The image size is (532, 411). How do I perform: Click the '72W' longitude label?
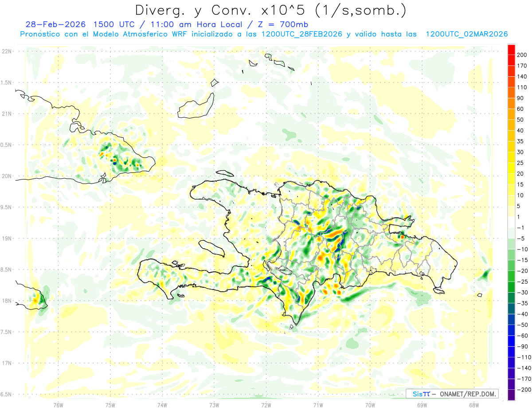pyautogui.click(x=266, y=405)
